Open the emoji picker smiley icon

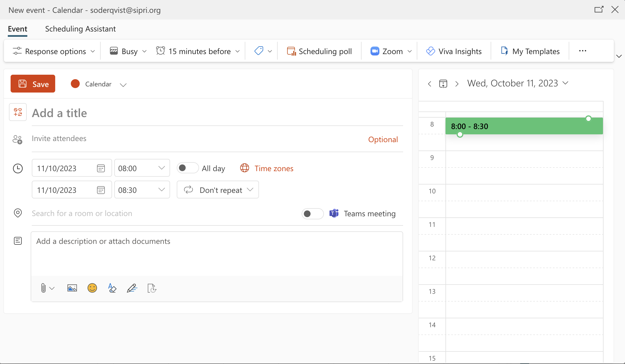tap(92, 288)
